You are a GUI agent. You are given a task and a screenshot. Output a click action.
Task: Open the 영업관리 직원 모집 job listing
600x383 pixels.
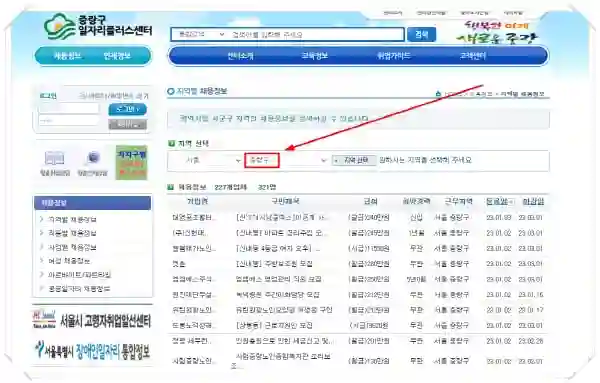point(279,279)
